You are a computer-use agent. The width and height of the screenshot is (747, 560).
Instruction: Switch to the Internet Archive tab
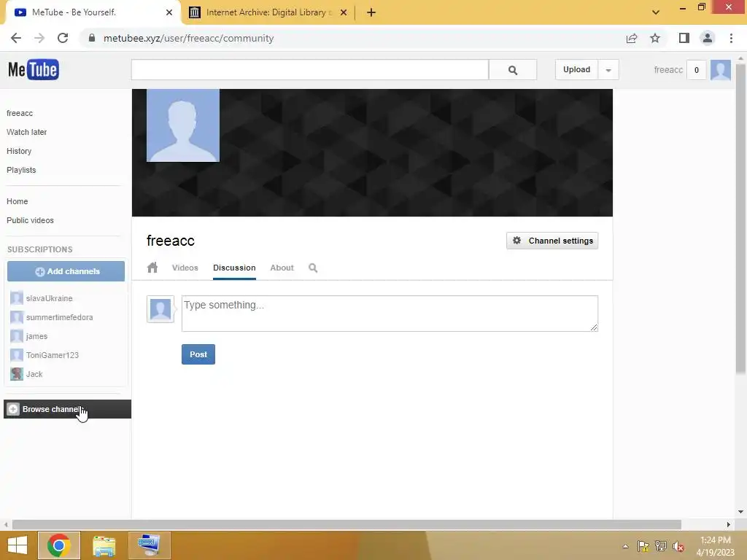pyautogui.click(x=268, y=12)
